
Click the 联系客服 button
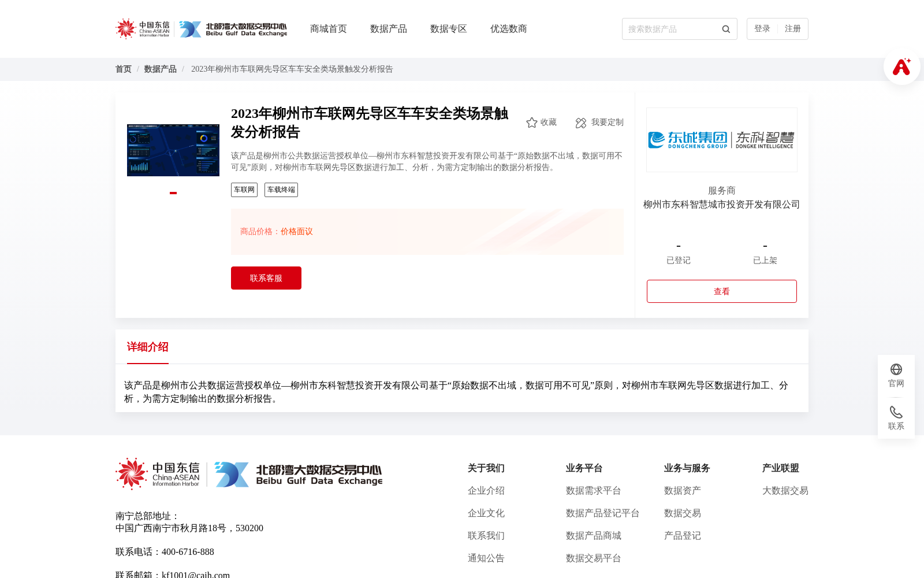coord(266,278)
